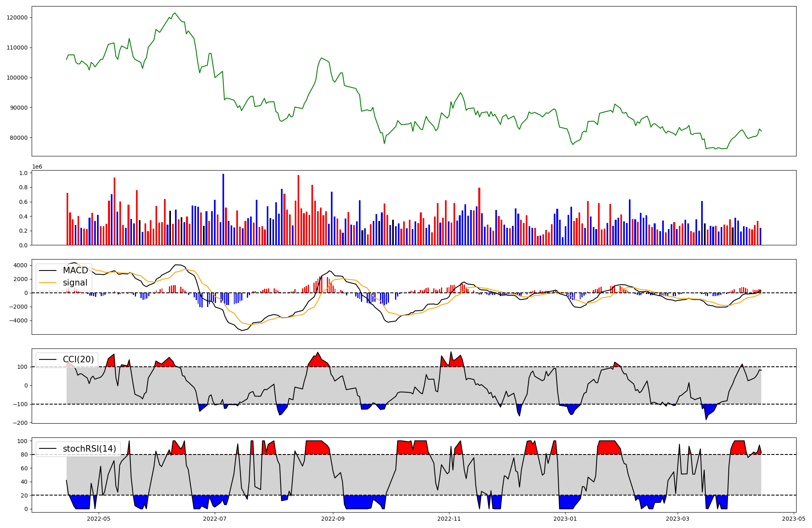Click the tallest blue volume bar
The height and width of the screenshot is (528, 812).
223,209
